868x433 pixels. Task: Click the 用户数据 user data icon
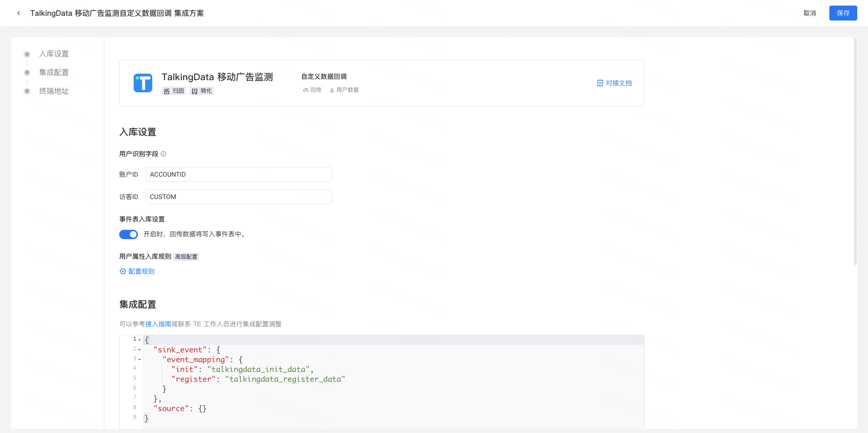coord(332,89)
